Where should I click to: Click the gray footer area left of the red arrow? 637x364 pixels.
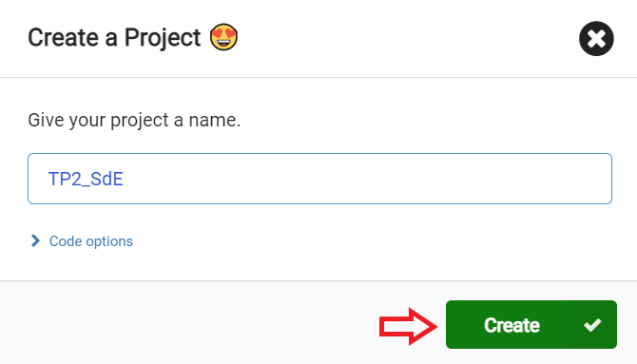click(x=189, y=323)
